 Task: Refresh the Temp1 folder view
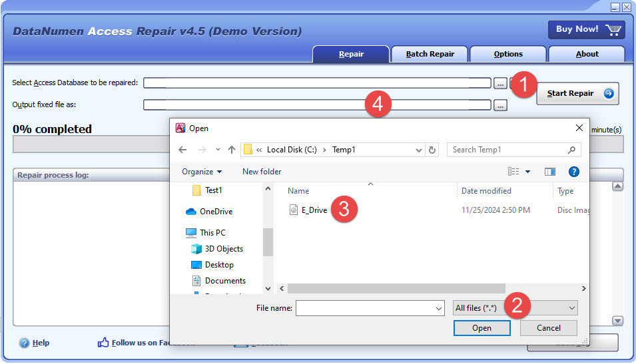coord(432,150)
